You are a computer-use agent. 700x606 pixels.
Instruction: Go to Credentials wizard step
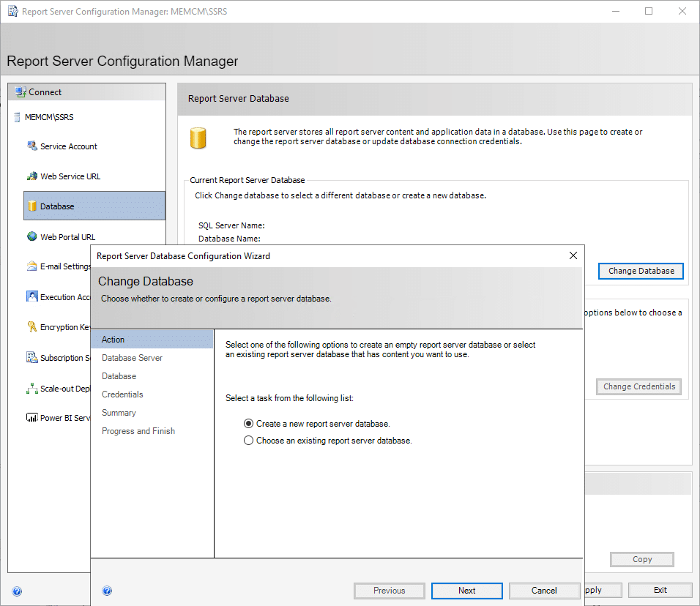[122, 394]
